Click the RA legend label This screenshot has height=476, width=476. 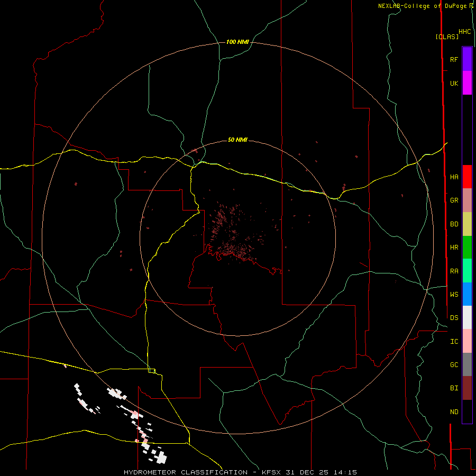[454, 271]
